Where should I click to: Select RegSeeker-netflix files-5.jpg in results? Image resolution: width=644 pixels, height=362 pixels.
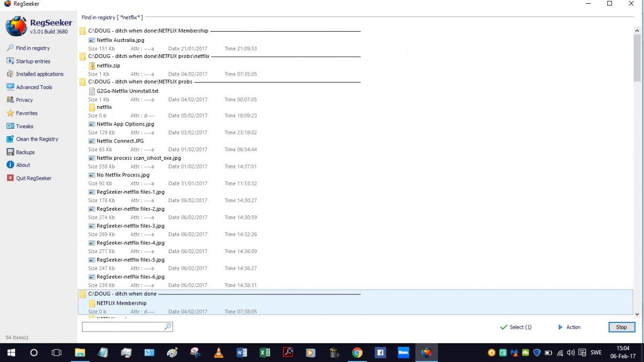130,260
